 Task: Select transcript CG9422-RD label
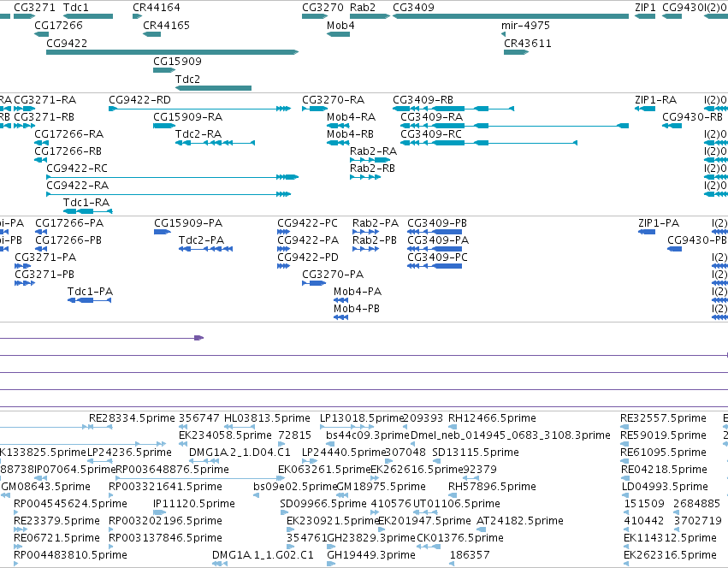click(139, 100)
